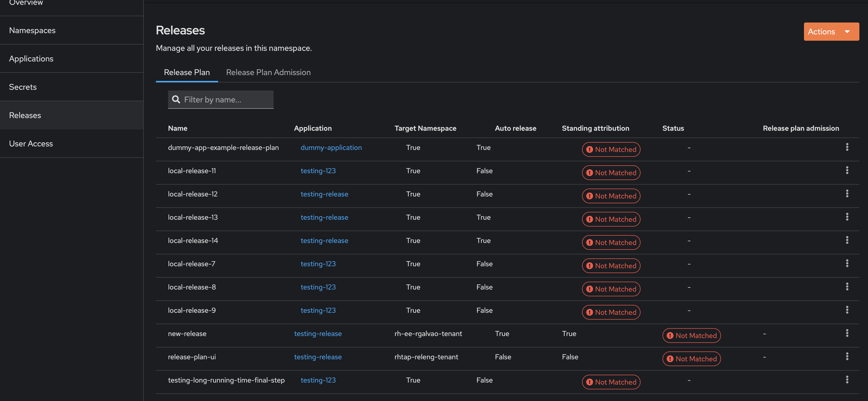Select the Release Plan tab
The height and width of the screenshot is (401, 868).
pyautogui.click(x=187, y=72)
